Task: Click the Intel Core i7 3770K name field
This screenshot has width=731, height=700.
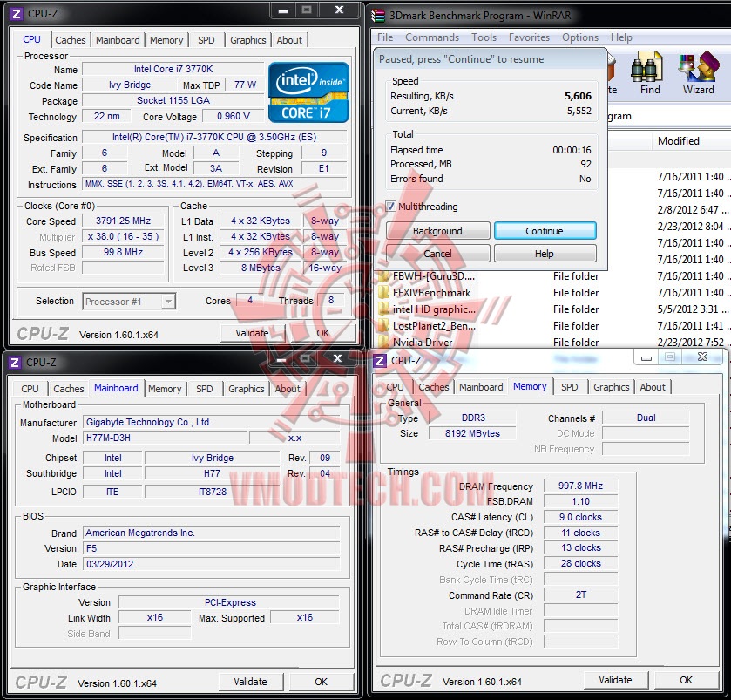Action: tap(173, 69)
